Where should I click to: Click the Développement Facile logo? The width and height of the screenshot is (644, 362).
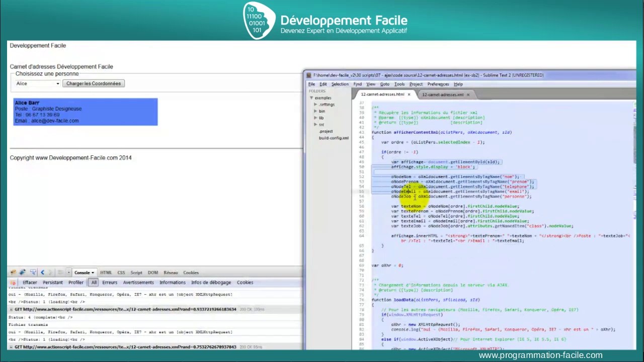point(326,21)
